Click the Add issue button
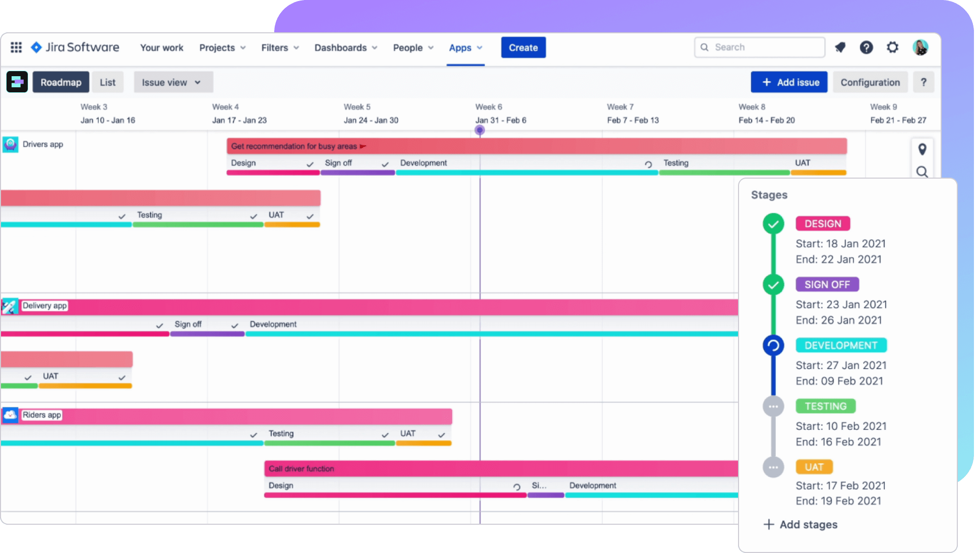Image resolution: width=980 pixels, height=553 pixels. click(789, 82)
